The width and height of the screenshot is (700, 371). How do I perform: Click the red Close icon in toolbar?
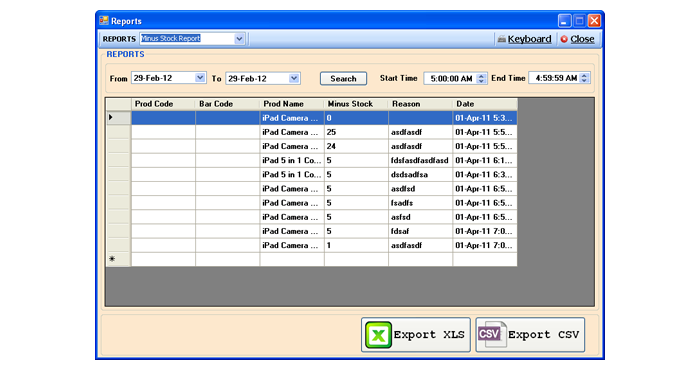[564, 39]
